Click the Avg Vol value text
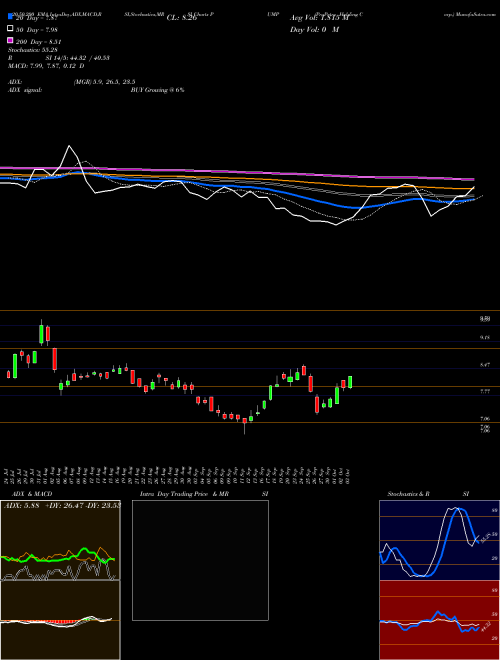This screenshot has height=660, width=500. 319,18
